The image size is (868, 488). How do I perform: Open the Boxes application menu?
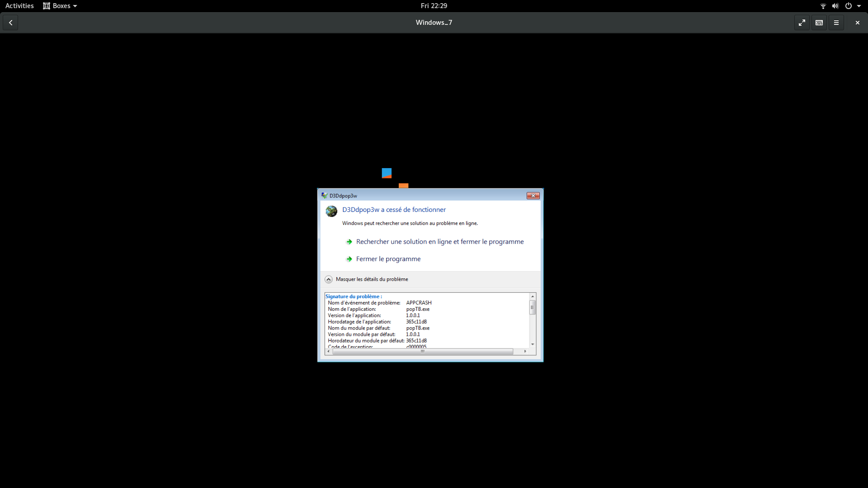pyautogui.click(x=60, y=6)
